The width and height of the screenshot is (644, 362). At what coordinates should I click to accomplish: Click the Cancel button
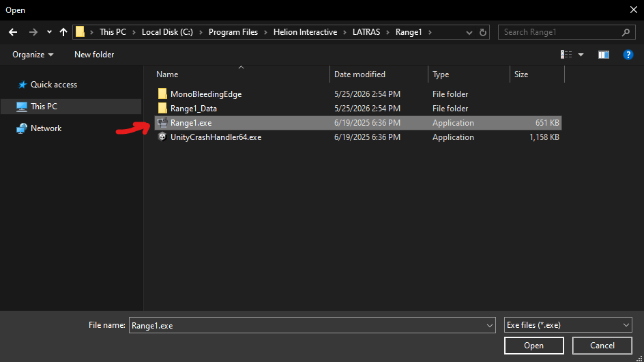tap(602, 346)
